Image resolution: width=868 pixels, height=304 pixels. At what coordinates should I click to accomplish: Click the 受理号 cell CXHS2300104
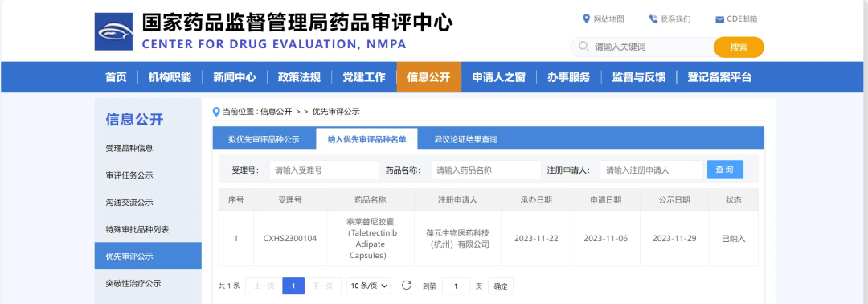coord(290,239)
